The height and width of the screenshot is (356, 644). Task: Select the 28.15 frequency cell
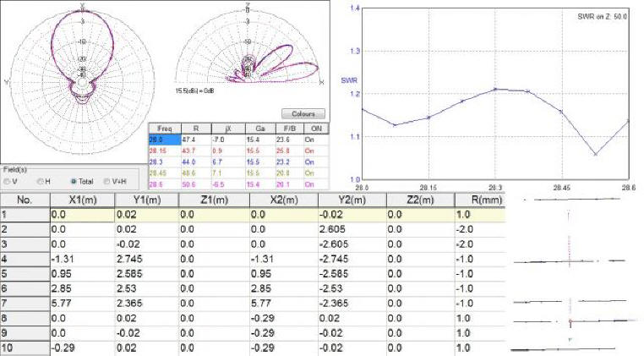(x=165, y=151)
